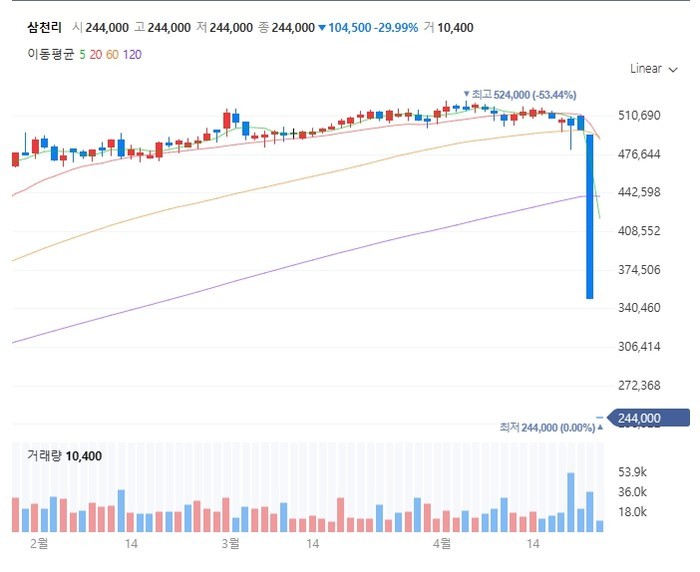The width and height of the screenshot is (700, 572).
Task: Open the Linear scale dropdown
Action: 652,69
